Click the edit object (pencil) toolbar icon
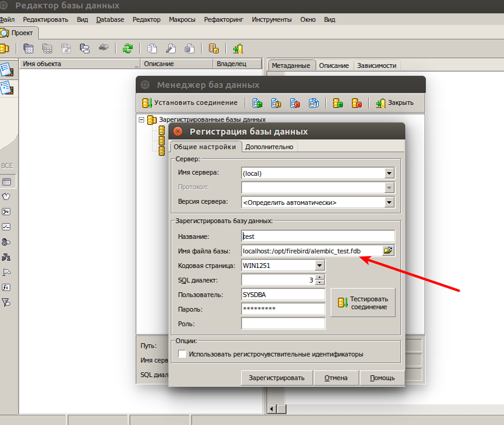This screenshot has width=504, height=425. tap(171, 49)
